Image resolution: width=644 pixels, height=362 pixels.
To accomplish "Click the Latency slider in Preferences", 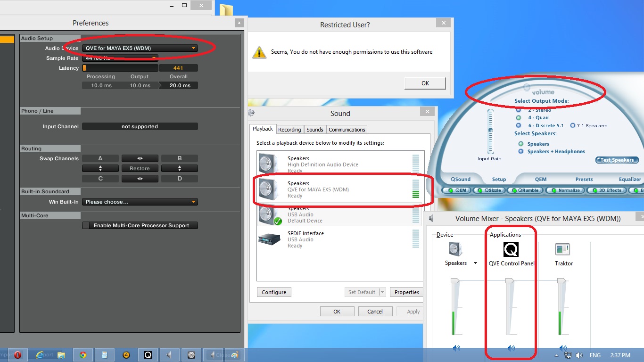I will click(x=120, y=68).
